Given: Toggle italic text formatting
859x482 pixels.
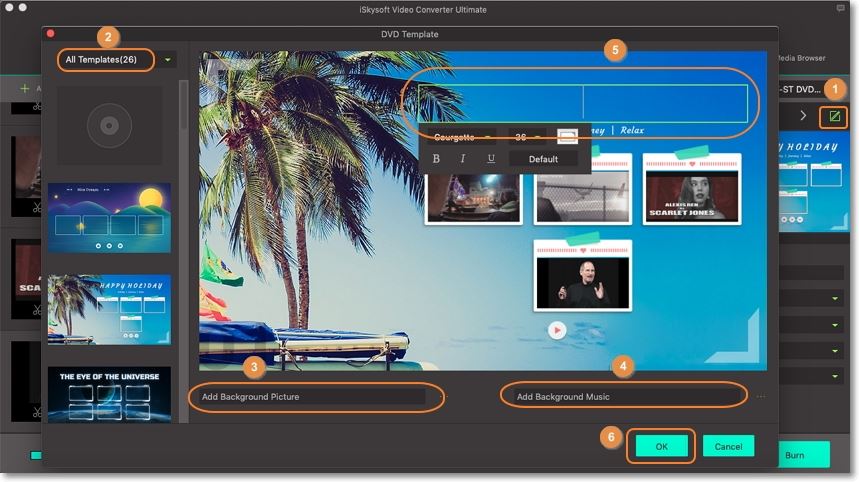Looking at the screenshot, I should [x=463, y=159].
